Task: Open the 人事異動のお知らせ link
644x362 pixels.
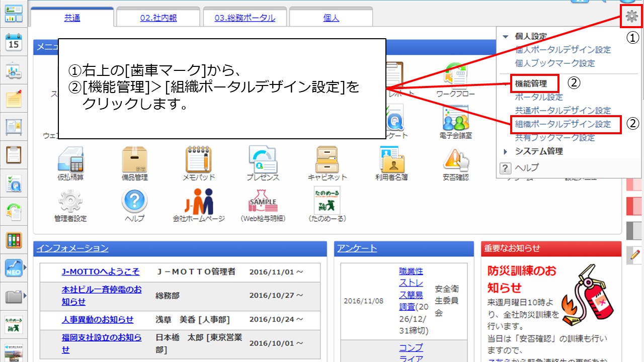Action: click(x=98, y=319)
